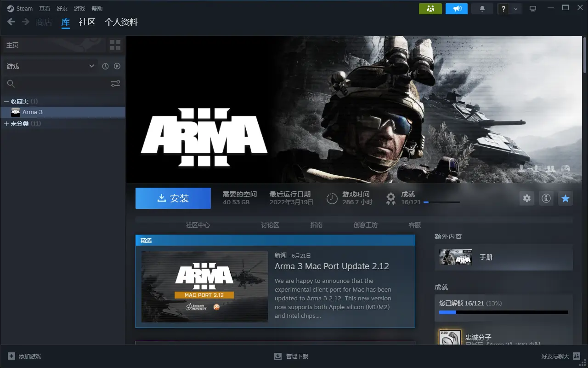This screenshot has width=588, height=368.
Task: Open the 好友 menu
Action: click(x=62, y=9)
